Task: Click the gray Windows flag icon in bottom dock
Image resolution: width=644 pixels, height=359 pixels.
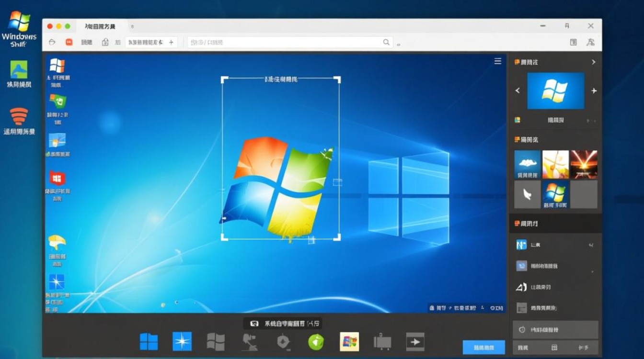Action: (x=216, y=342)
